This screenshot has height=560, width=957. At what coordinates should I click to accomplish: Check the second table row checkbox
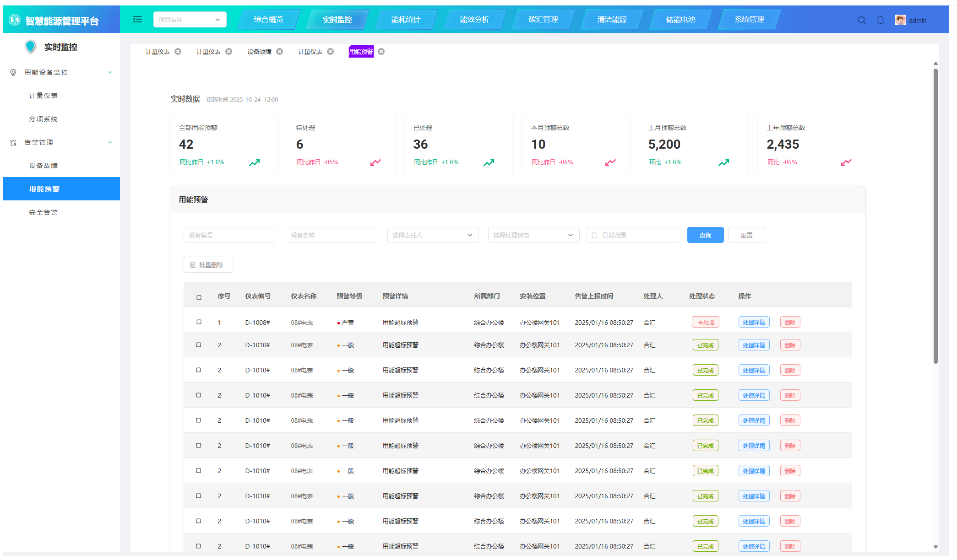pos(199,345)
